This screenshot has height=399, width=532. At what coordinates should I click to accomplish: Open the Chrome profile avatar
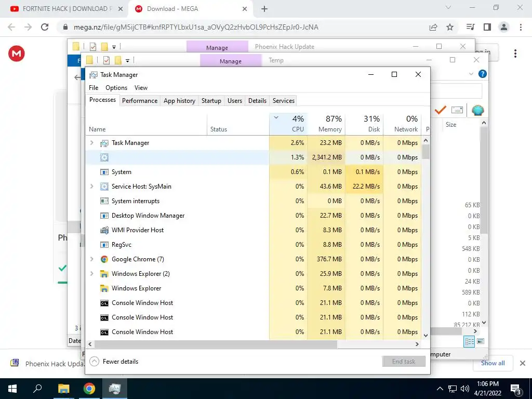click(504, 27)
